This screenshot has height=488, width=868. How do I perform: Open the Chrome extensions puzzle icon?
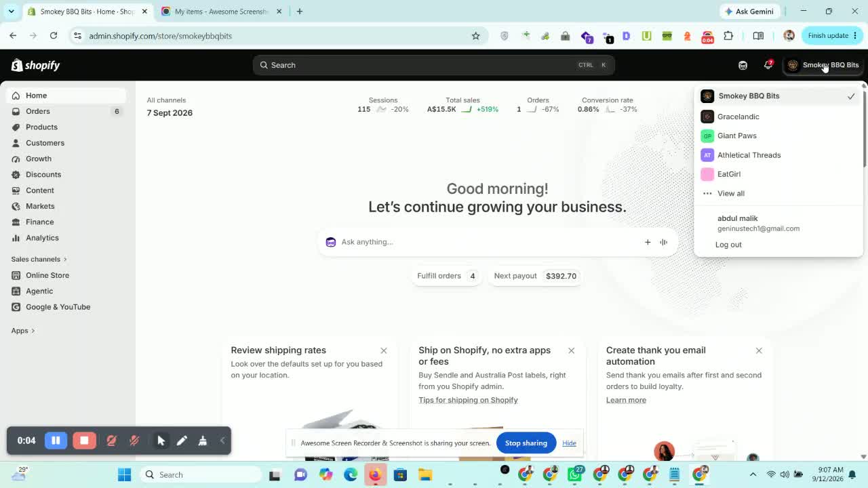coord(728,36)
